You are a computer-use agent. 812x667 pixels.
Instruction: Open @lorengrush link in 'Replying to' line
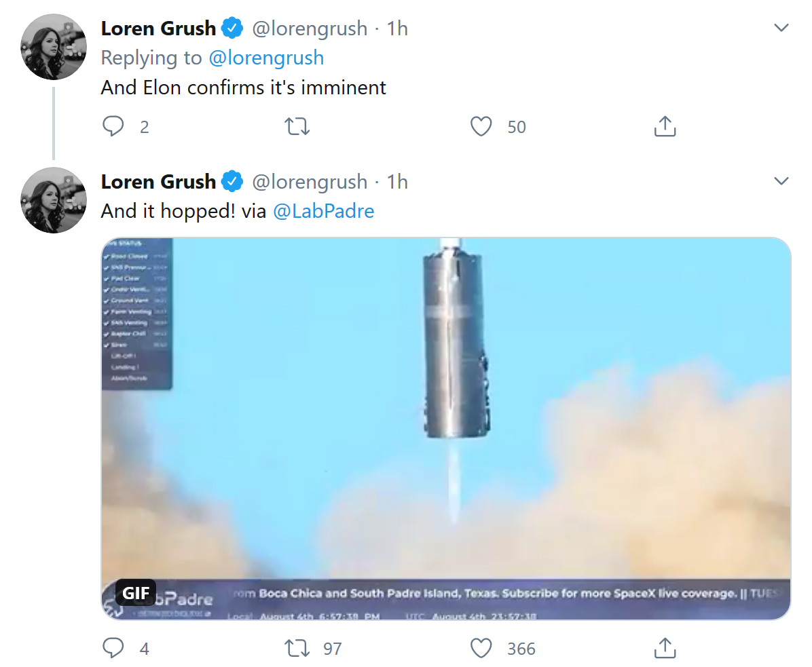click(x=266, y=58)
